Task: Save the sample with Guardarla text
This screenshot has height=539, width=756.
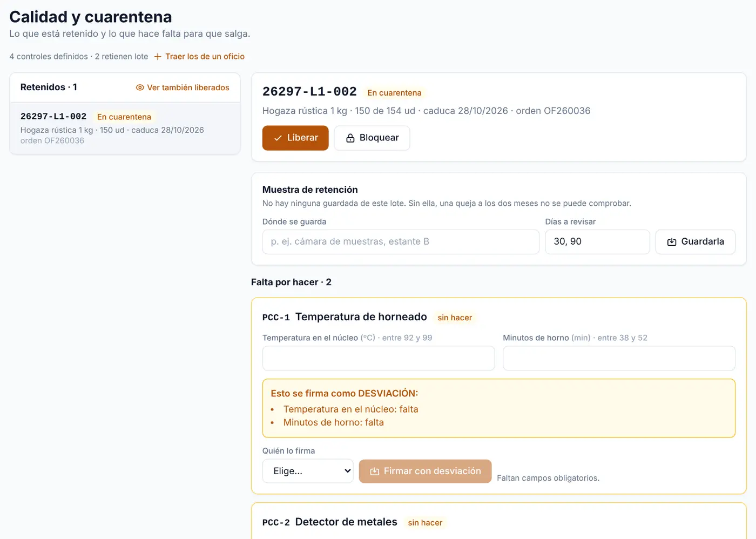Action: pos(703,241)
